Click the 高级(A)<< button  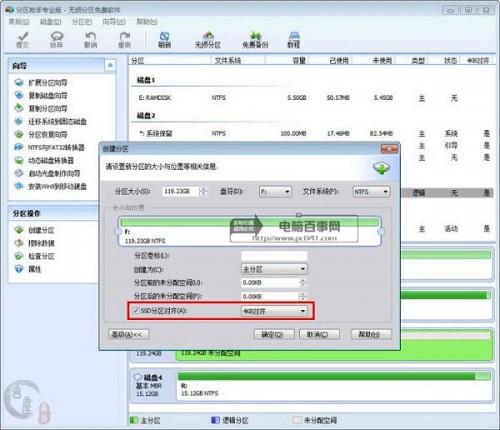tap(128, 334)
